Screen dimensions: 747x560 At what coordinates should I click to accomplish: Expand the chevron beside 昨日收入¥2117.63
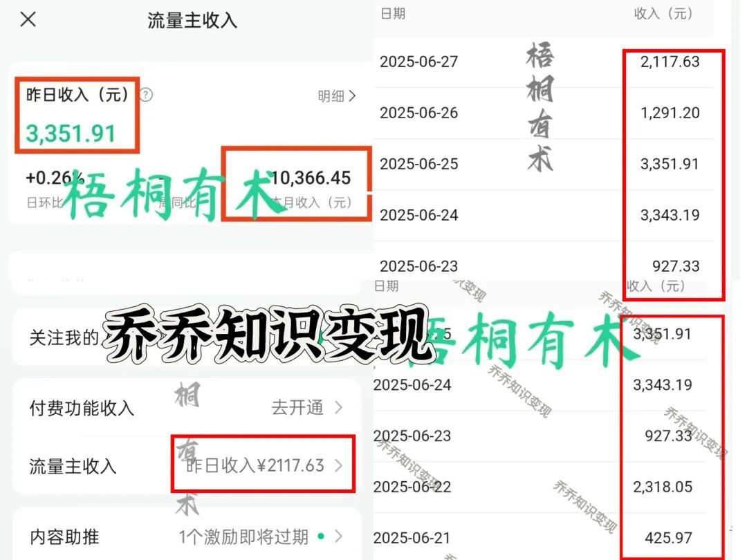click(338, 466)
